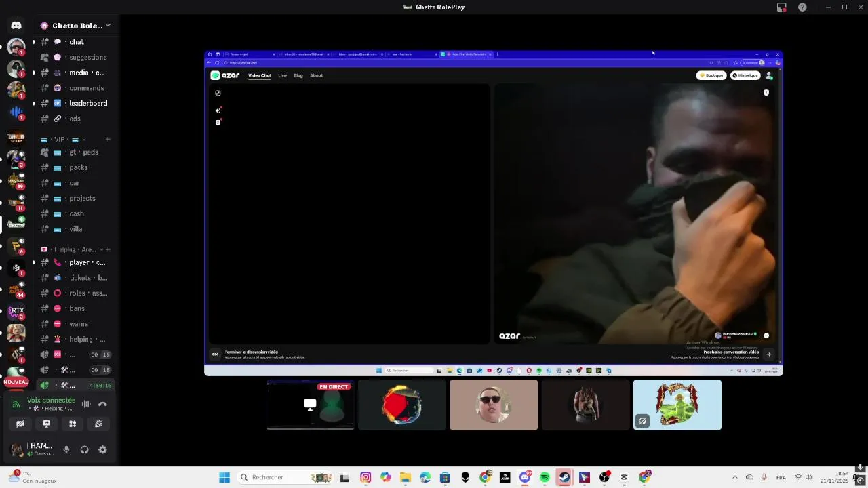Open the soundboard icon in voice panel
Screen dimensions: 868x488
[98, 424]
